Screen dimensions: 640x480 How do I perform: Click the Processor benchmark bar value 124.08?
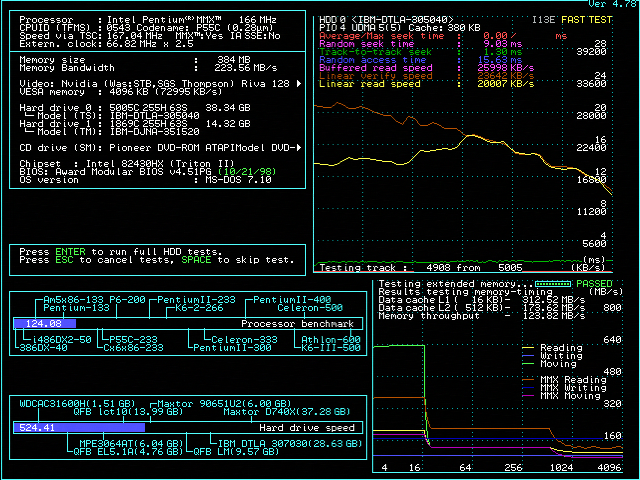(44, 324)
